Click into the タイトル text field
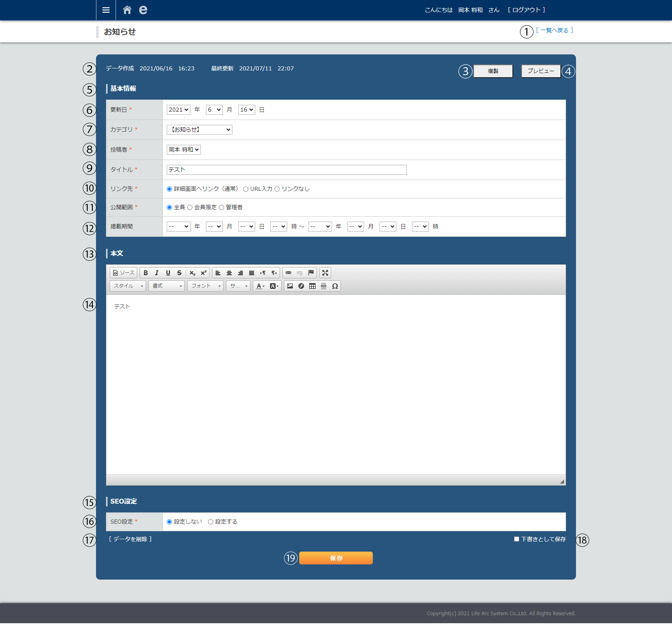Viewport: 672px width, 624px height. 286,170
